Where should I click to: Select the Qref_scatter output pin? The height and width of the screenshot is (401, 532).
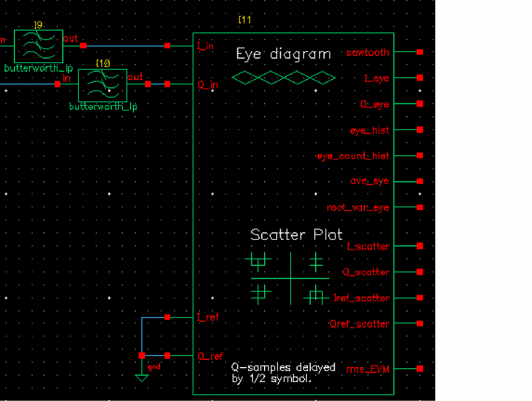(420, 324)
